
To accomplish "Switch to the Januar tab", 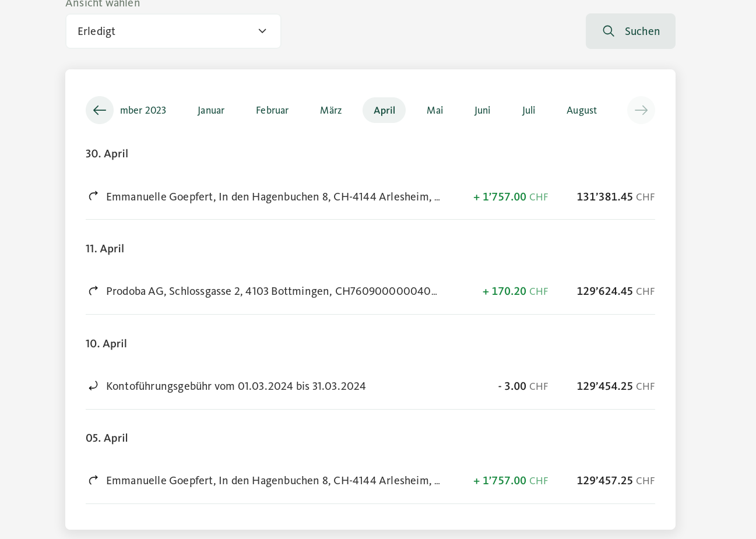I will tap(211, 110).
